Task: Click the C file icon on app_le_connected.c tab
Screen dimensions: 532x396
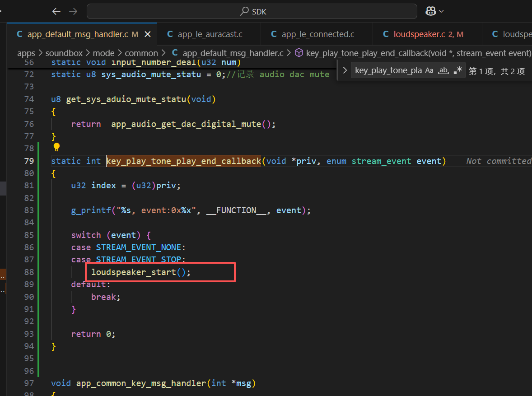Action: click(274, 34)
